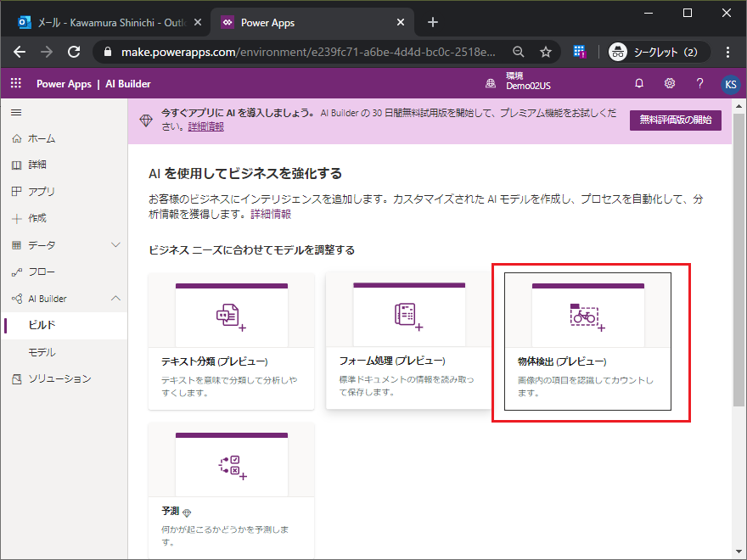Click the 無料評価版の開始 button
Screen dimensions: 747x560
point(675,120)
